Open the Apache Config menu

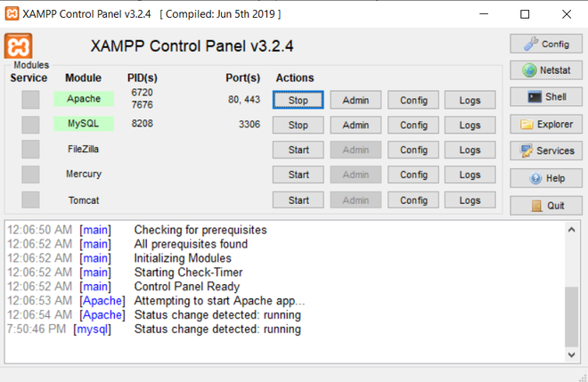413,100
